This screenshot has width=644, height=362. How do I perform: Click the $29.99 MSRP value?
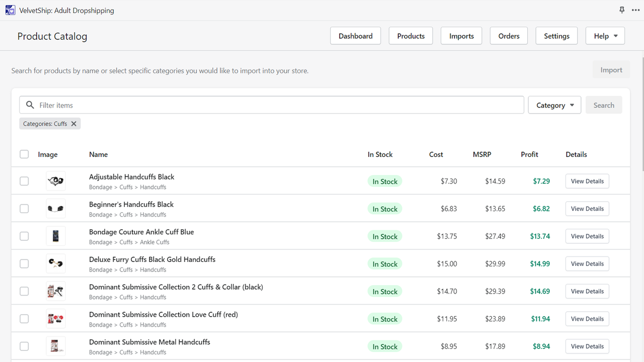[x=495, y=263]
